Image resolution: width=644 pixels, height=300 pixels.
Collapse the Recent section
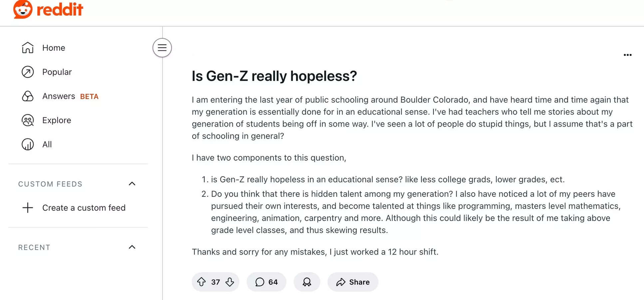132,247
